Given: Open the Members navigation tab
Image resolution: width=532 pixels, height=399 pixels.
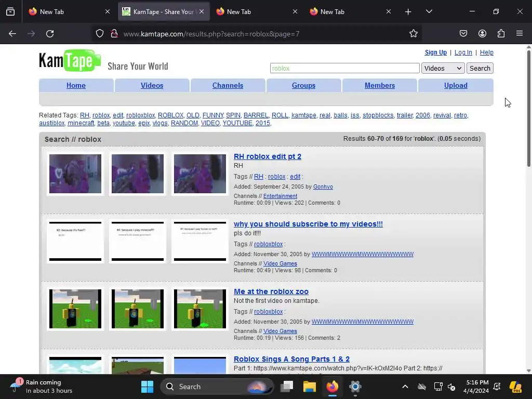Looking at the screenshot, I should click(x=380, y=86).
